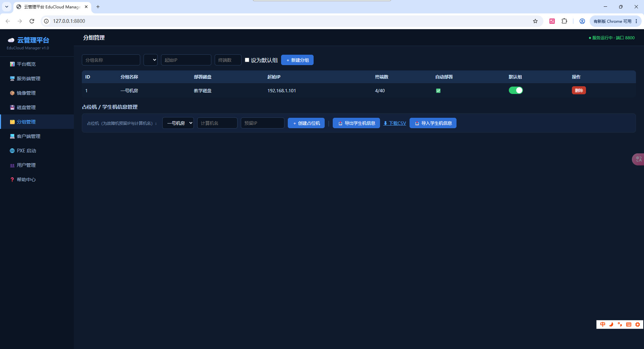This screenshot has width=644, height=349.
Task: Expand the deployment disk dropdown
Action: [x=151, y=60]
